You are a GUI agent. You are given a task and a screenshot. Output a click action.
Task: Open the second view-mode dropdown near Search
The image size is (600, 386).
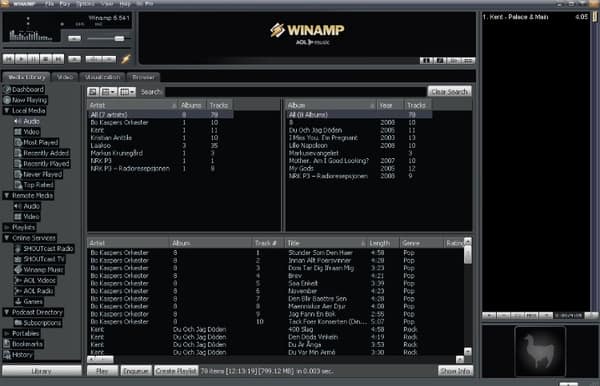pos(108,92)
